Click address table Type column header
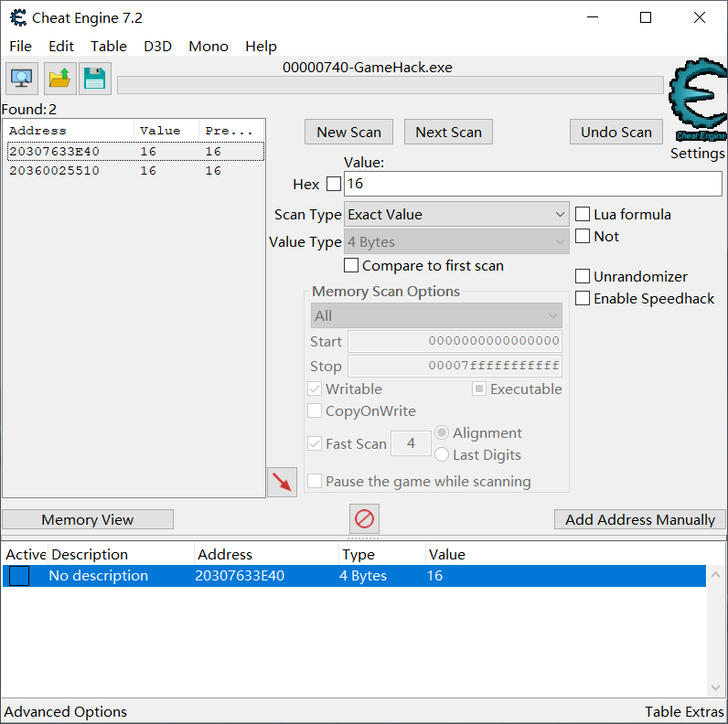The width and height of the screenshot is (728, 724). 382,555
